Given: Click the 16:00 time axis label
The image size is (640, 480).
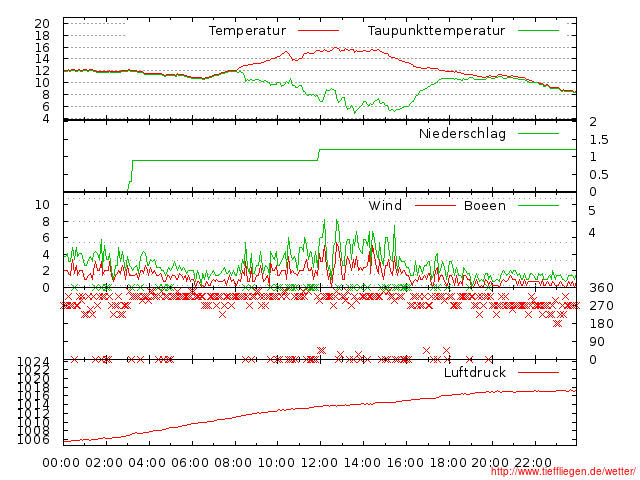Looking at the screenshot, I should [x=405, y=463].
